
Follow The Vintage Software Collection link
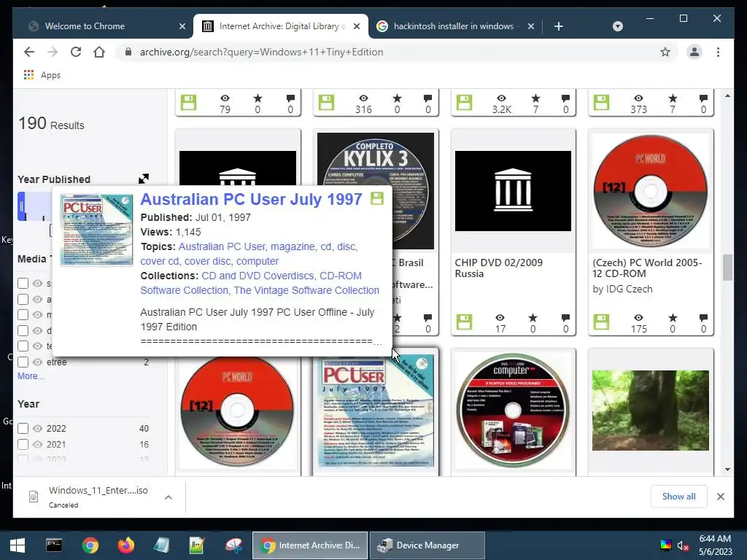pos(306,290)
